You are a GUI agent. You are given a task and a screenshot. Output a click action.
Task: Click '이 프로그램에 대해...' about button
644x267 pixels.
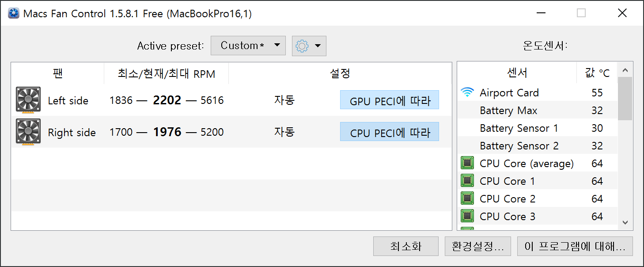pyautogui.click(x=575, y=246)
